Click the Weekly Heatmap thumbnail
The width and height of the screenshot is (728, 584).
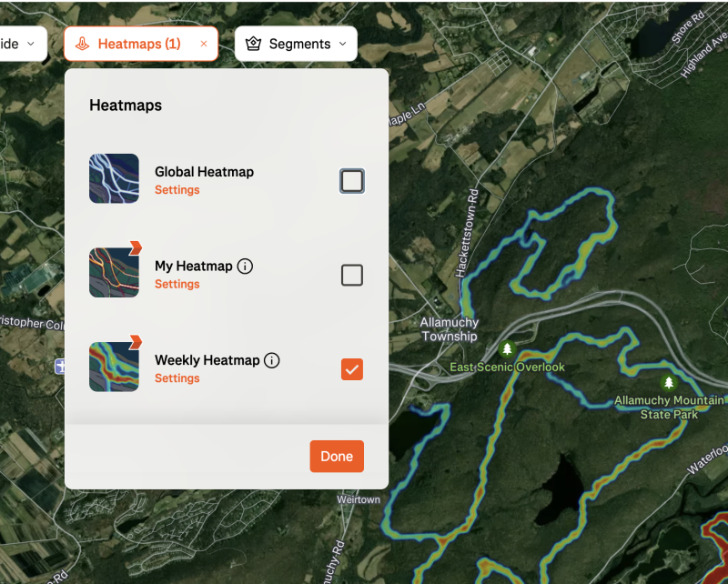point(114,367)
